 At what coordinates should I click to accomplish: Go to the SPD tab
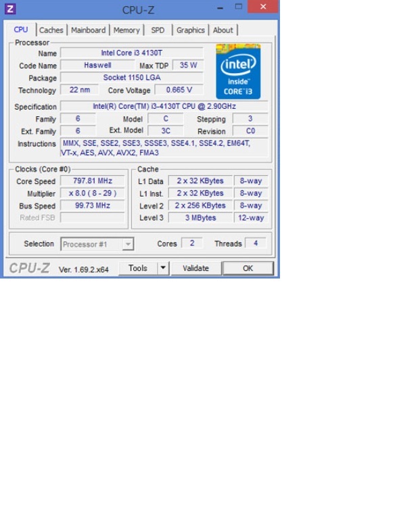158,30
